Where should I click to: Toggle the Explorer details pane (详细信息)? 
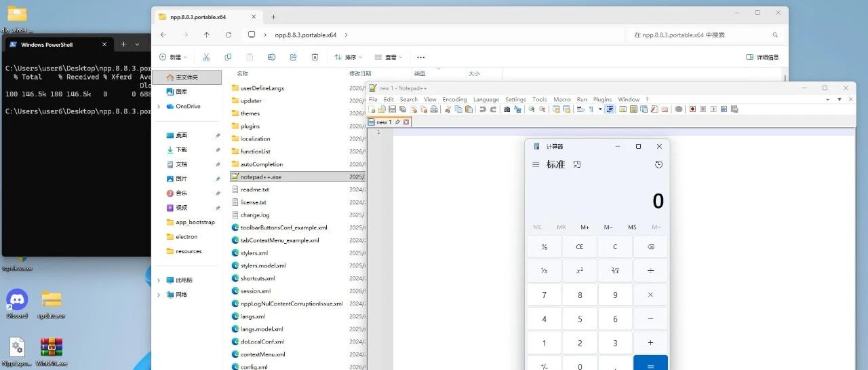762,58
